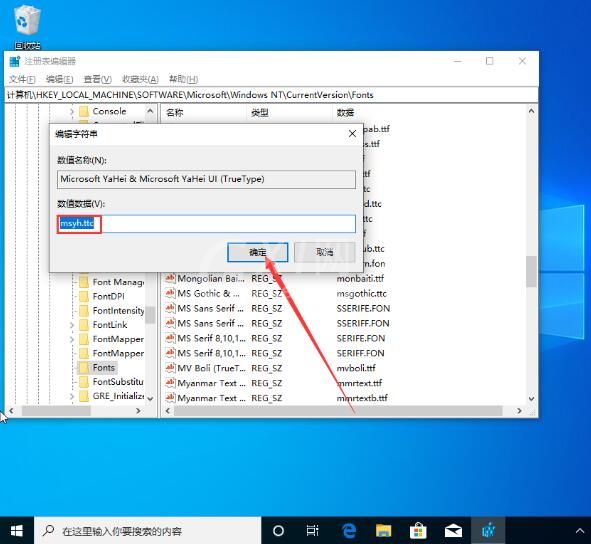The image size is (591, 544).
Task: Click tree pane scroll up arrow
Action: (150, 111)
